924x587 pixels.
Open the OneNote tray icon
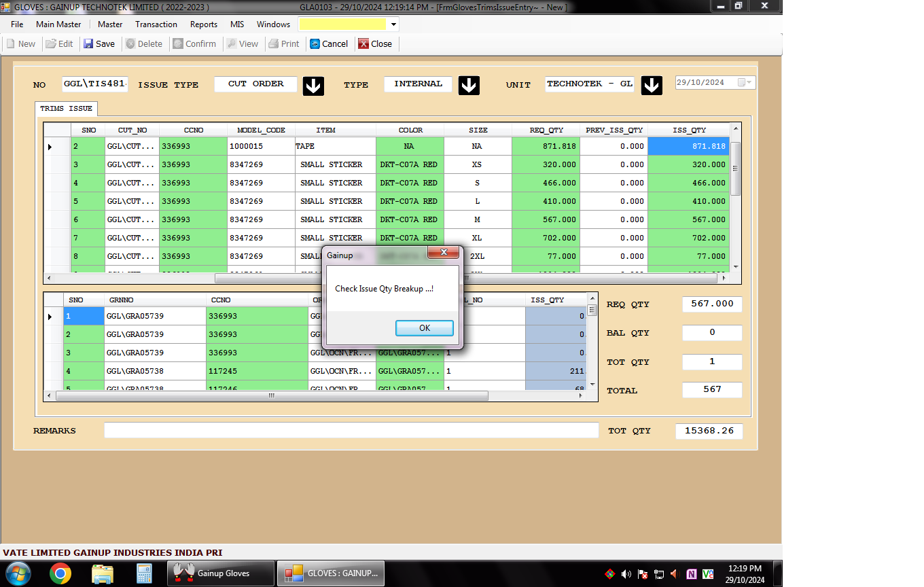(x=692, y=574)
